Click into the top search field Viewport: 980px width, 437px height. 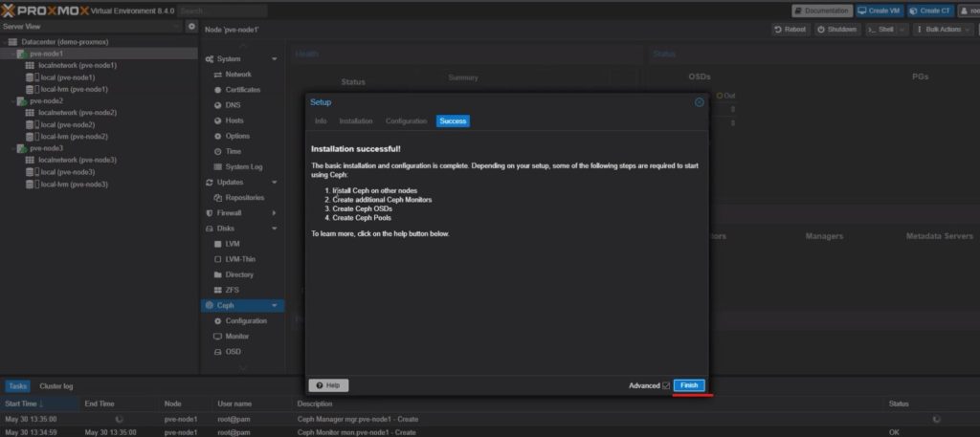pyautogui.click(x=222, y=11)
